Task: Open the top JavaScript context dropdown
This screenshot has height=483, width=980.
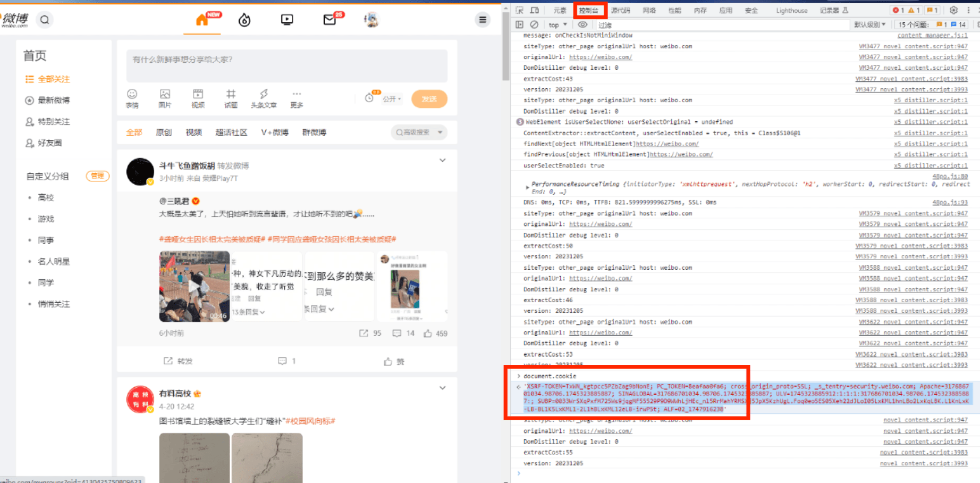Action: 557,25
